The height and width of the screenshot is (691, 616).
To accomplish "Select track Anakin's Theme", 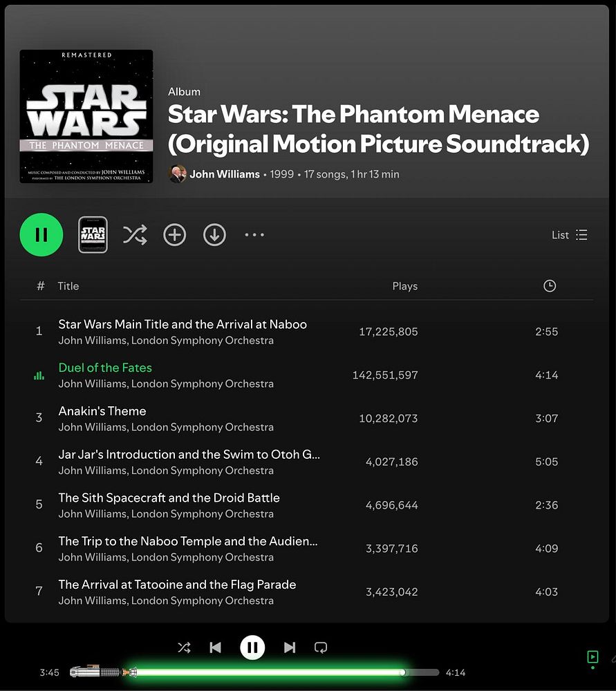I will [102, 410].
